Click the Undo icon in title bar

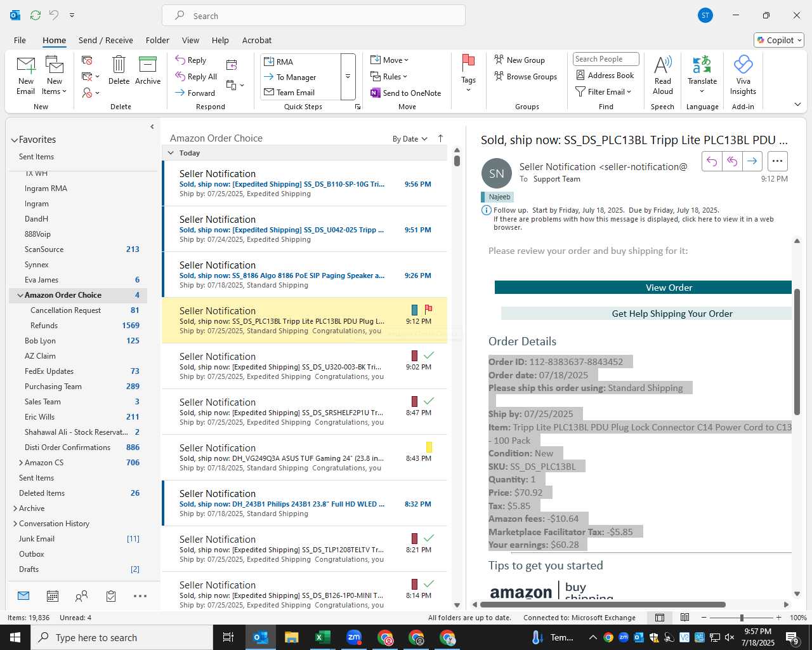[54, 15]
